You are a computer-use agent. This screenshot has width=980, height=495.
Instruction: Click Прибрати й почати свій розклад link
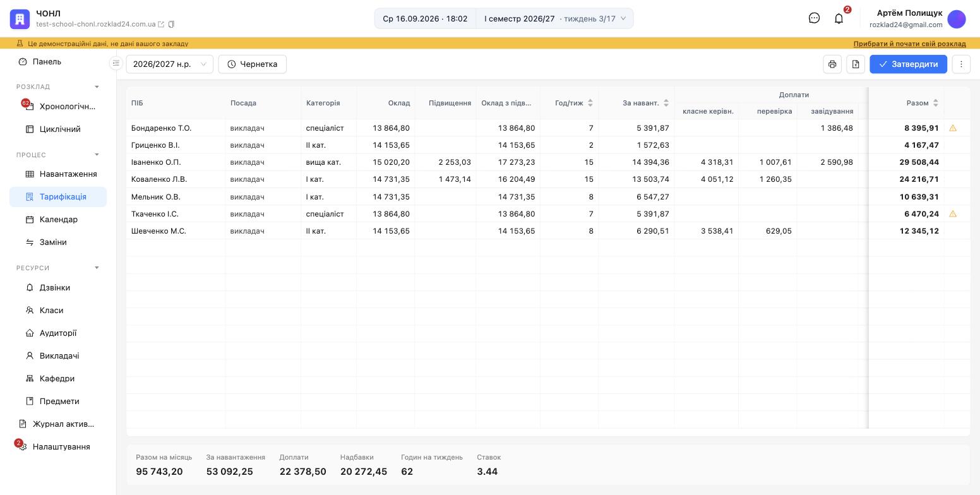909,44
